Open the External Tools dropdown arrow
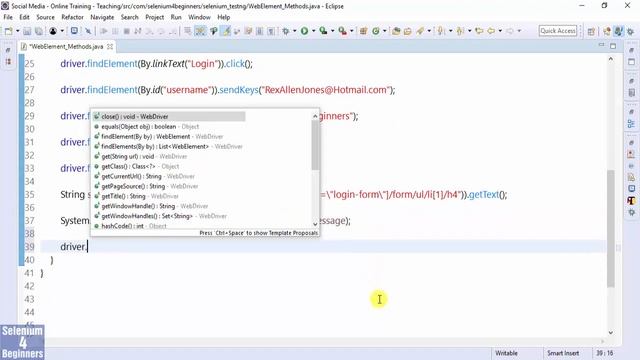 pyautogui.click(x=352, y=31)
